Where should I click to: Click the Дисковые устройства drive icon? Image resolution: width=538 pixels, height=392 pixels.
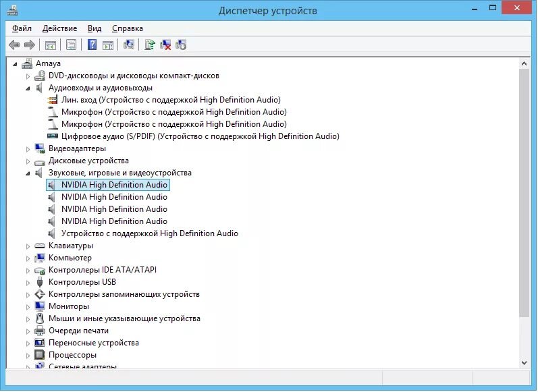40,161
